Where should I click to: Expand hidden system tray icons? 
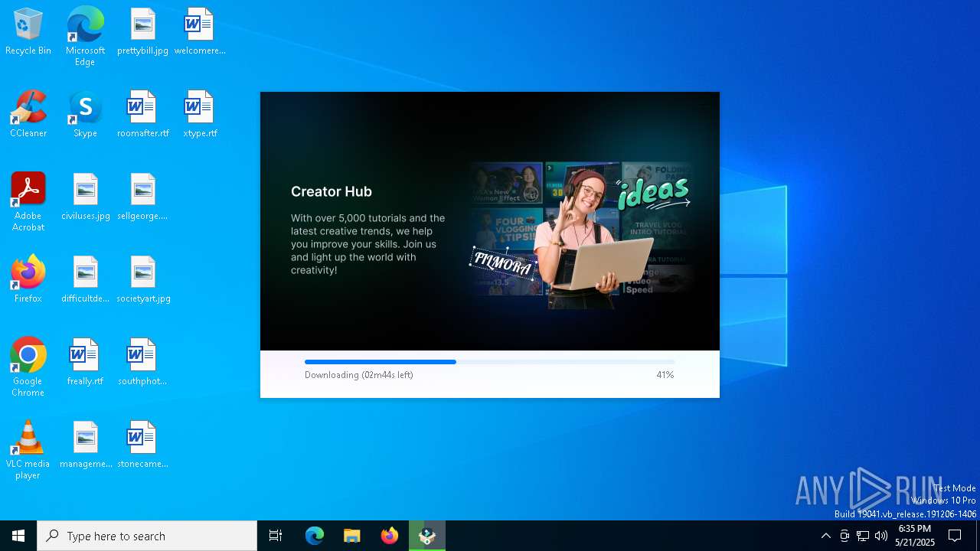(825, 536)
